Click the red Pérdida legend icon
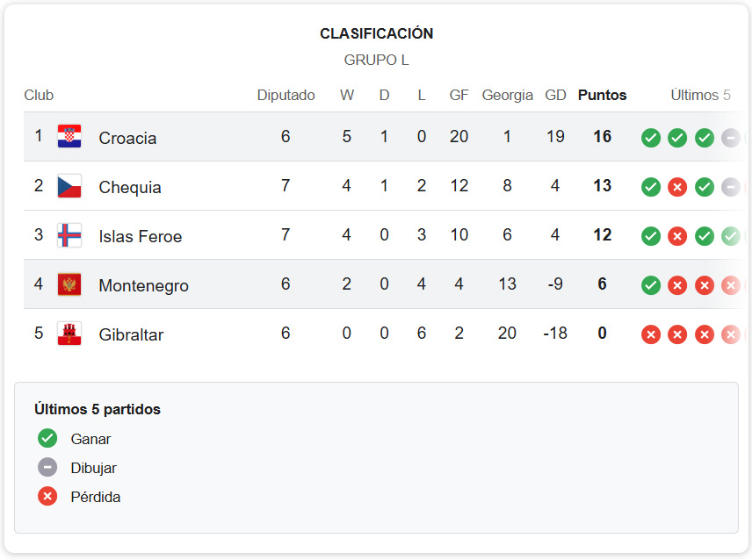 47,497
